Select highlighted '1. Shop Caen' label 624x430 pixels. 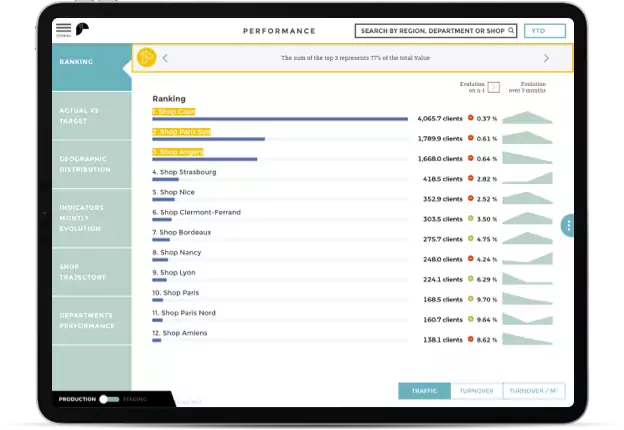point(174,112)
